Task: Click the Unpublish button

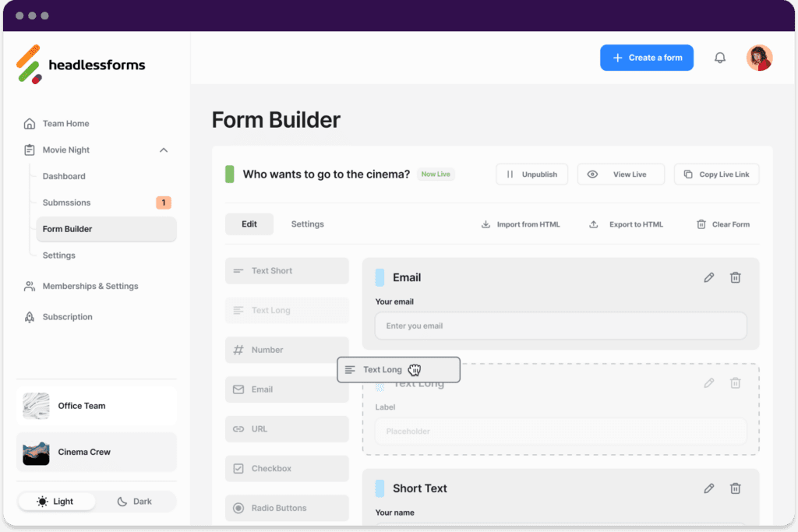Action: pyautogui.click(x=531, y=174)
